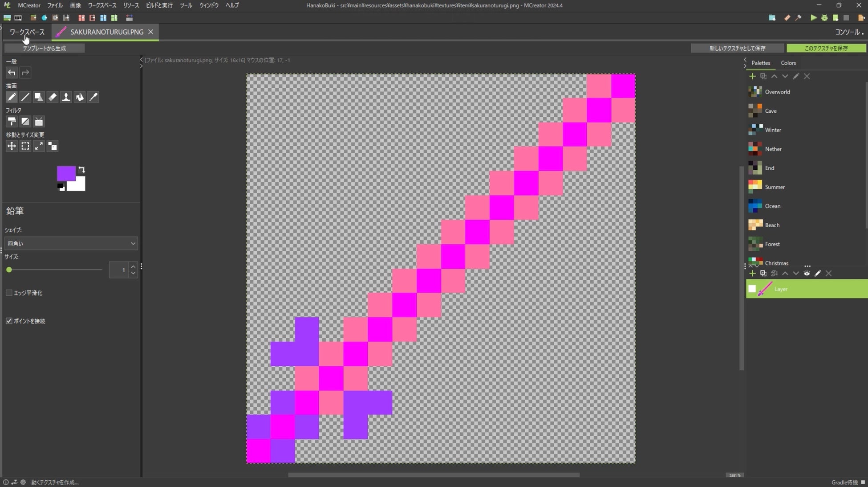Open the リソース menu
Image resolution: width=868 pixels, height=487 pixels.
[131, 5]
